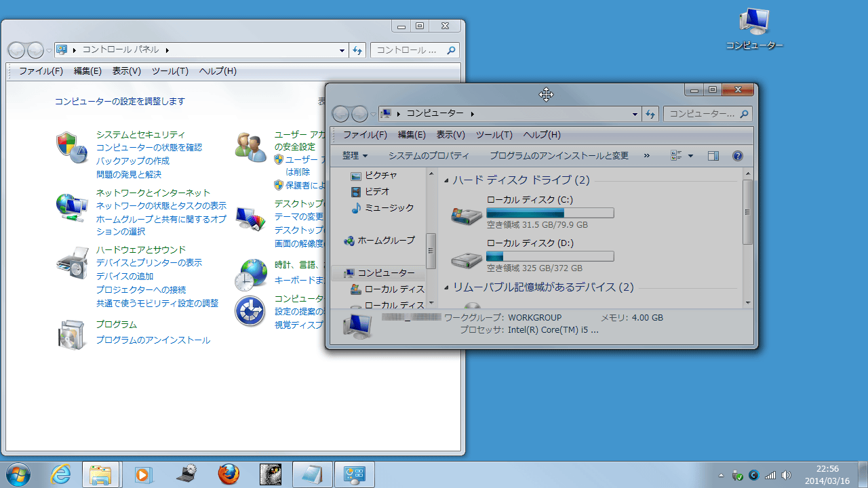Open recent pages dropdown in Control Panel
The width and height of the screenshot is (868, 488).
[x=49, y=51]
